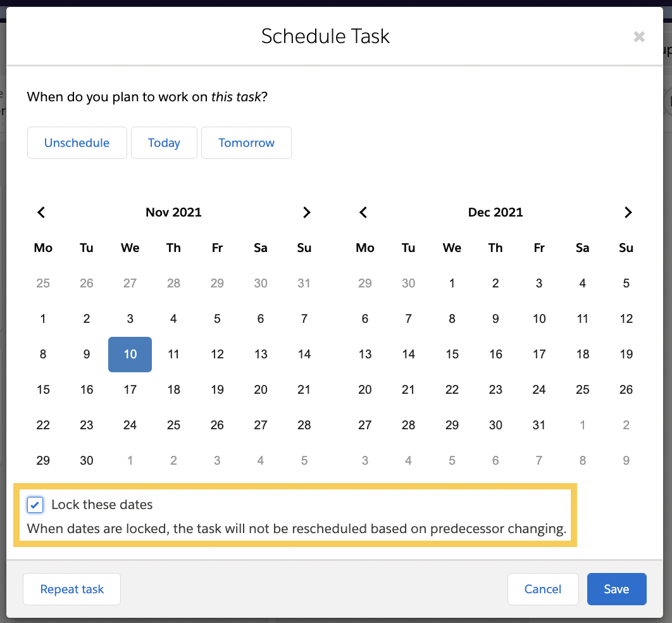Pick November 17 in the calendar
The width and height of the screenshot is (672, 623).
point(130,389)
